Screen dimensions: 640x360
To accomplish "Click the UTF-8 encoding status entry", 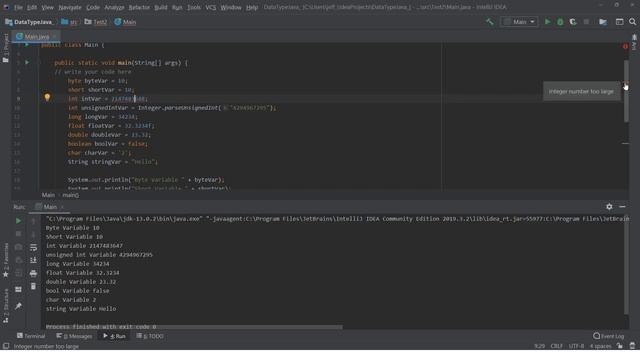I will click(576, 346).
